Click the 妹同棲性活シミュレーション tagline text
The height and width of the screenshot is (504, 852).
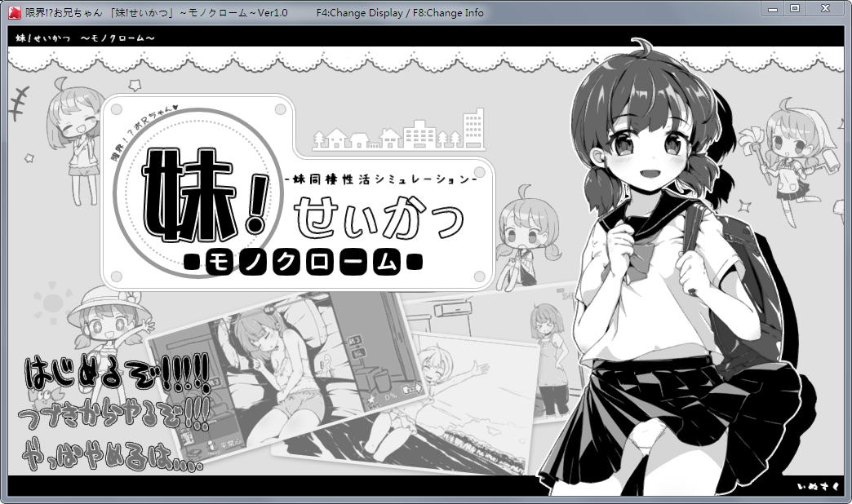click(x=380, y=179)
